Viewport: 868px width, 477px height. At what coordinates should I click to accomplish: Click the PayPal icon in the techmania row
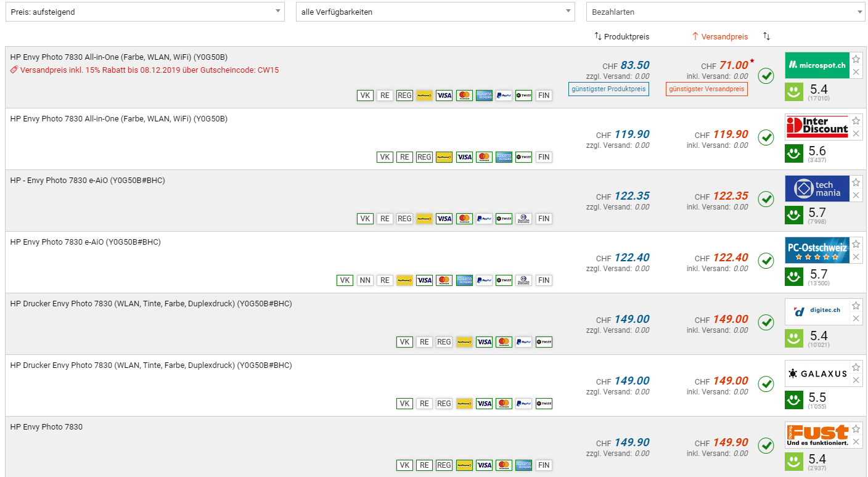tap(484, 219)
